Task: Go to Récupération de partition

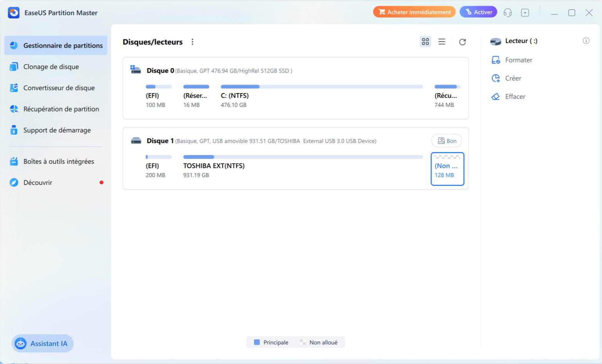Action: click(x=61, y=109)
